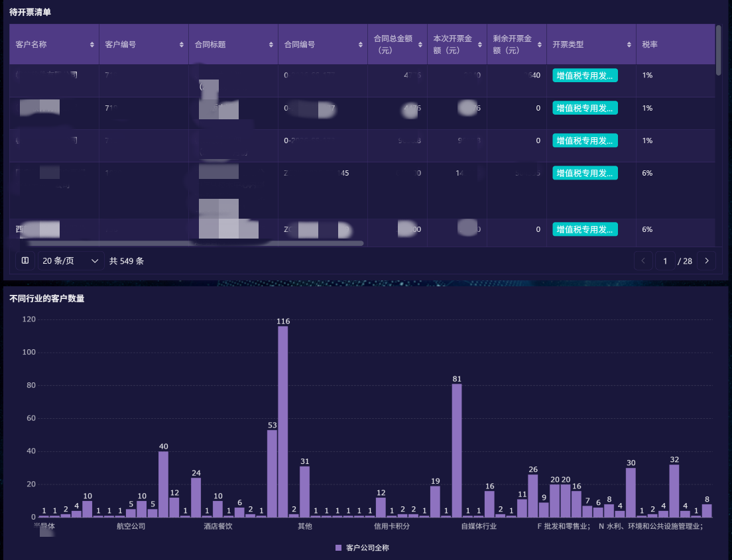Sort the table by 客户名称 column sort icon
This screenshot has width=732, height=560.
click(x=92, y=45)
